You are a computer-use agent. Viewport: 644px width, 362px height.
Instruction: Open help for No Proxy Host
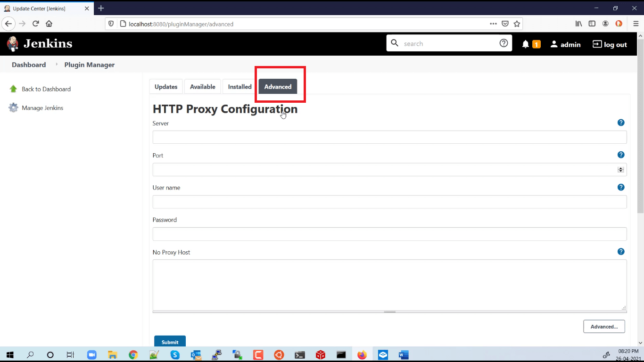point(621,251)
